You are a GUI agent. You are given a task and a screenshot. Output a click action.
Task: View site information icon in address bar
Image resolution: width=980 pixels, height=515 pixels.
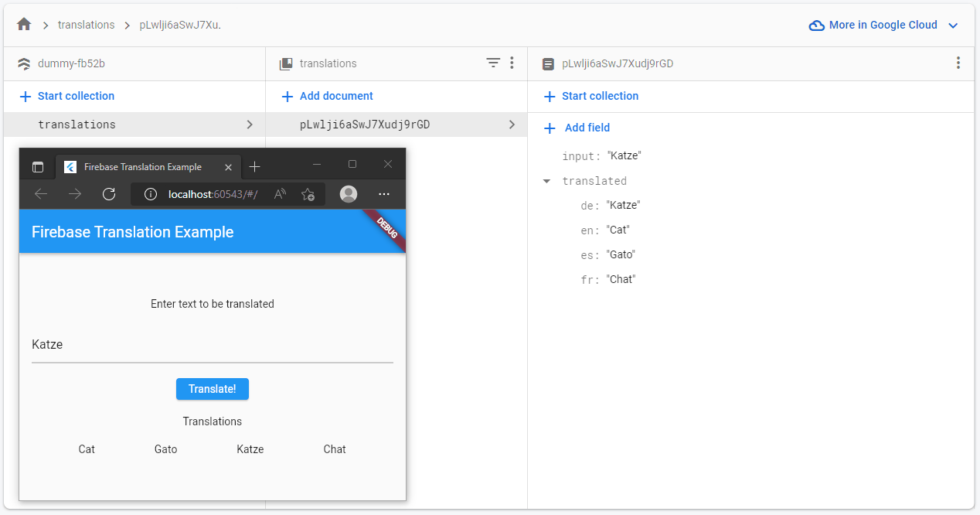[151, 194]
